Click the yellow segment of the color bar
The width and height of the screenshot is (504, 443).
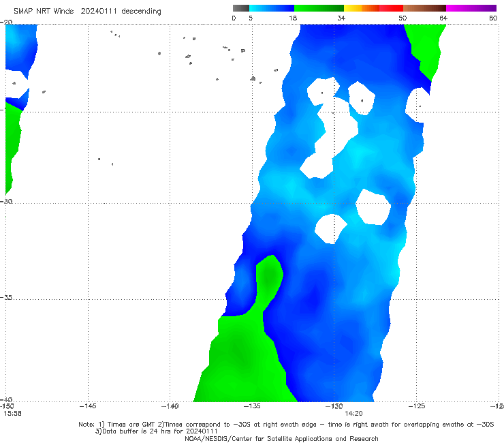pyautogui.click(x=353, y=8)
